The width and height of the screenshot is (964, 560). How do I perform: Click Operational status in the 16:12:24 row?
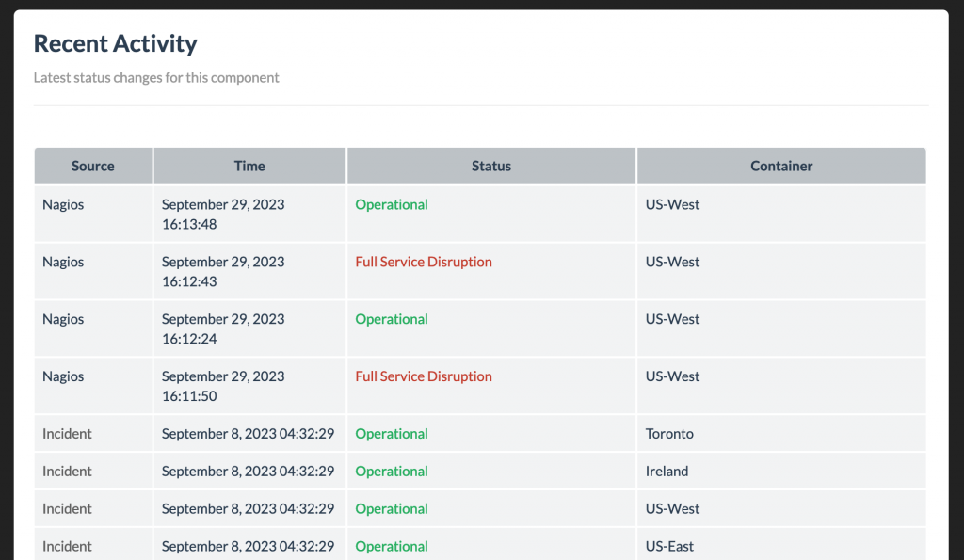tap(392, 319)
